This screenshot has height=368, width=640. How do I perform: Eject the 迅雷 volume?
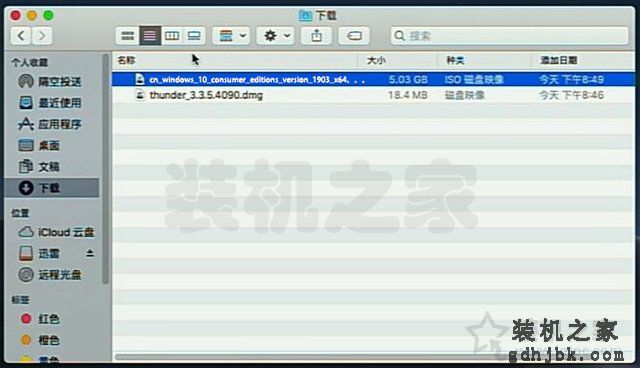click(90, 253)
